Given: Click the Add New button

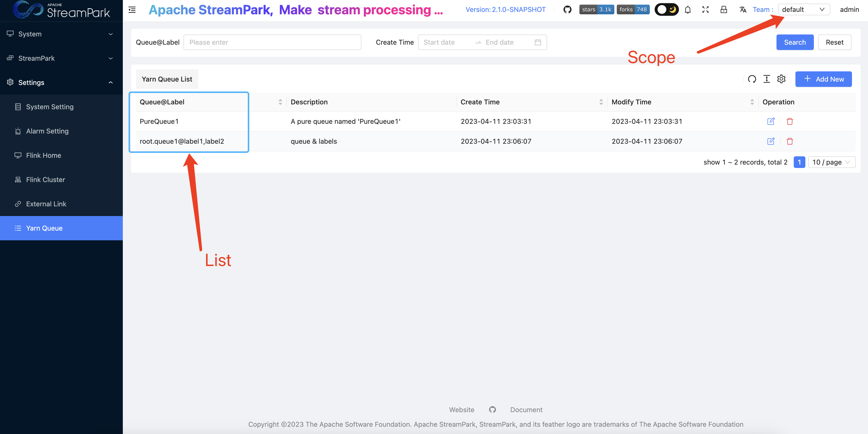Looking at the screenshot, I should tap(824, 79).
